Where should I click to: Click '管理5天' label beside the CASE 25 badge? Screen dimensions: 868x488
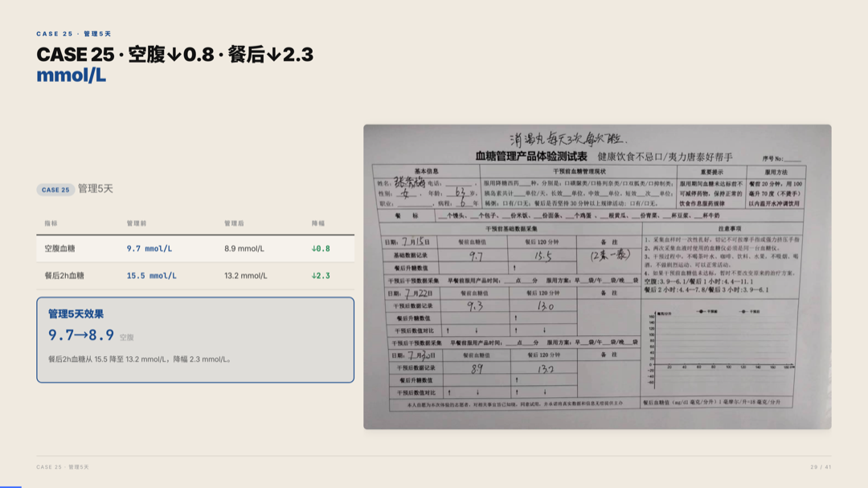click(x=95, y=189)
